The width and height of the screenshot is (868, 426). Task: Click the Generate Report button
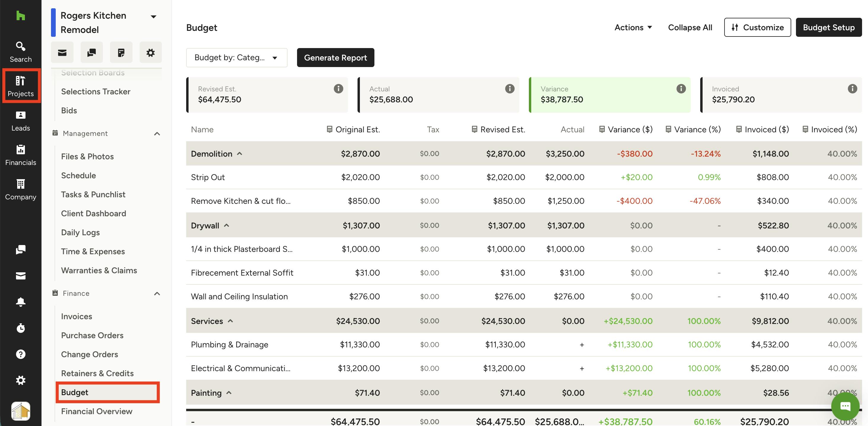335,58
